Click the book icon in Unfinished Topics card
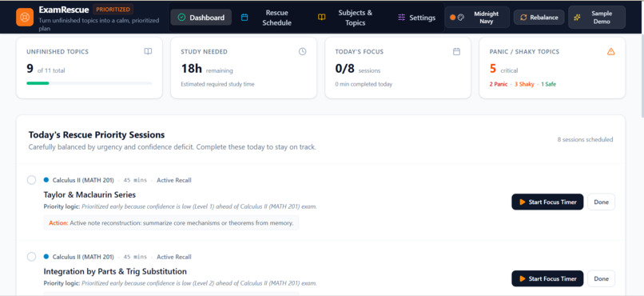 (x=148, y=51)
